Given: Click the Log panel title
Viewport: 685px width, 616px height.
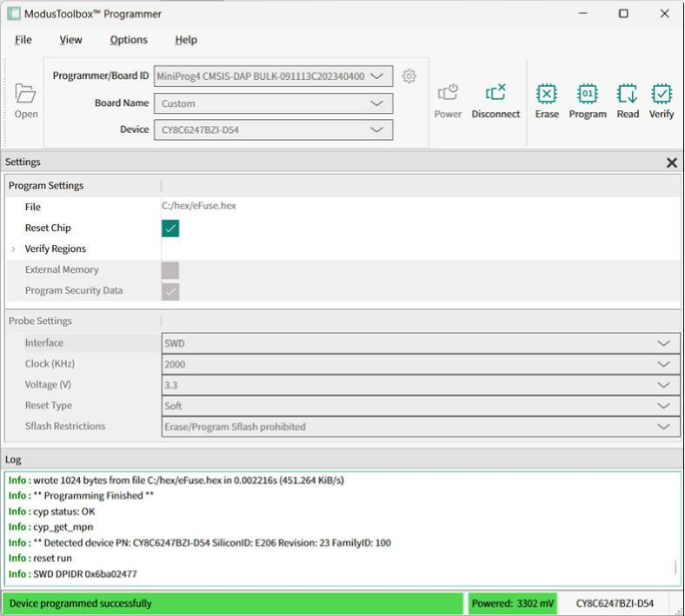Looking at the screenshot, I should [13, 460].
